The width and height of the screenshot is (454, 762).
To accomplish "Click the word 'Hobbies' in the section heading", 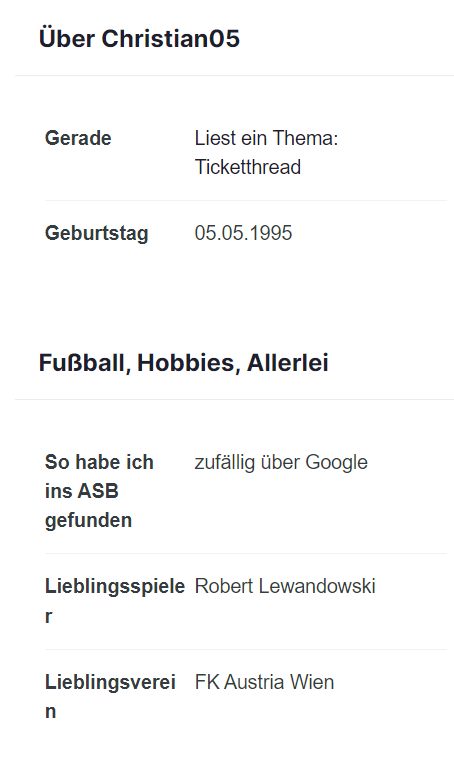I will point(189,363).
